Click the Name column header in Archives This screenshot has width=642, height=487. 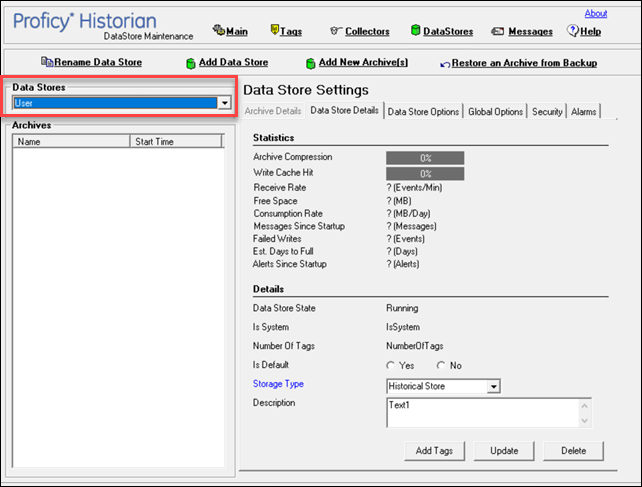(x=71, y=142)
